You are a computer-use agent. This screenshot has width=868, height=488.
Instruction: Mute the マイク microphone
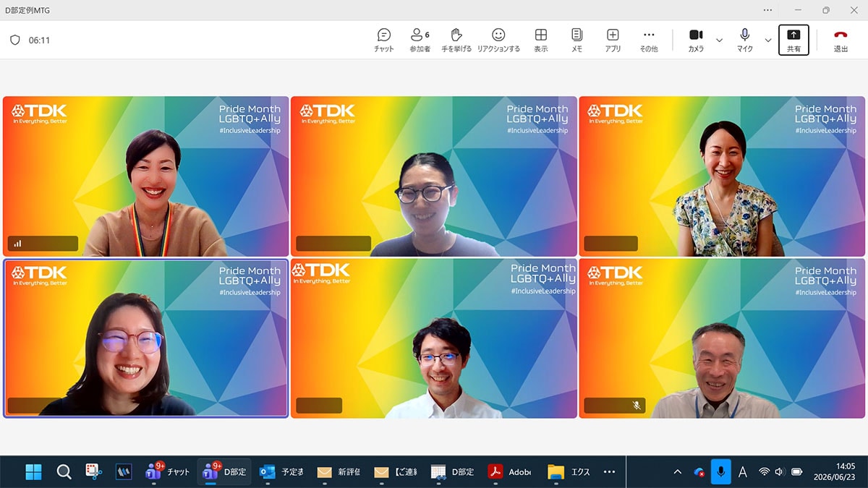tap(745, 40)
